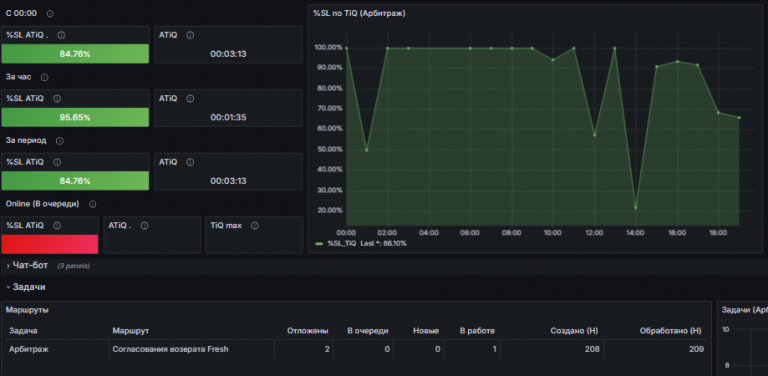Sort table by Отложены column
The height and width of the screenshot is (376, 768).
(308, 331)
